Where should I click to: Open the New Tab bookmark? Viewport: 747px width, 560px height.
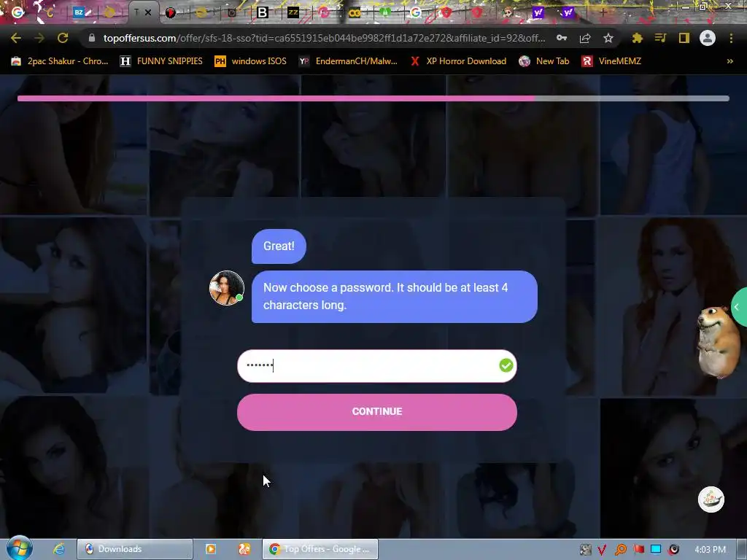click(544, 61)
